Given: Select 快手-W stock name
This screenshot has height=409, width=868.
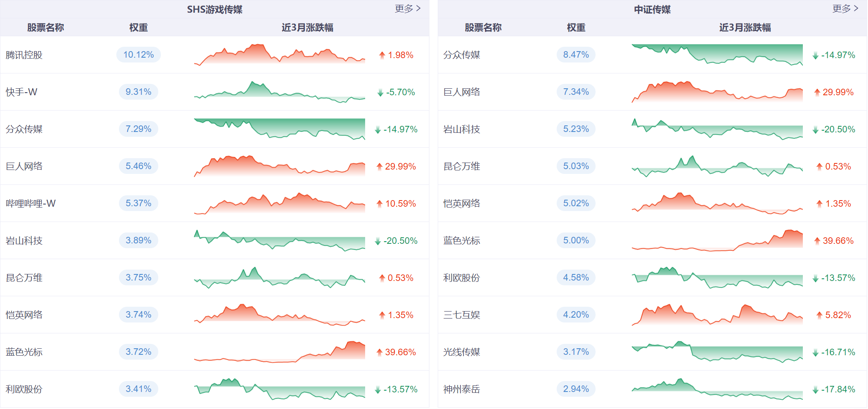Looking at the screenshot, I should pos(21,92).
